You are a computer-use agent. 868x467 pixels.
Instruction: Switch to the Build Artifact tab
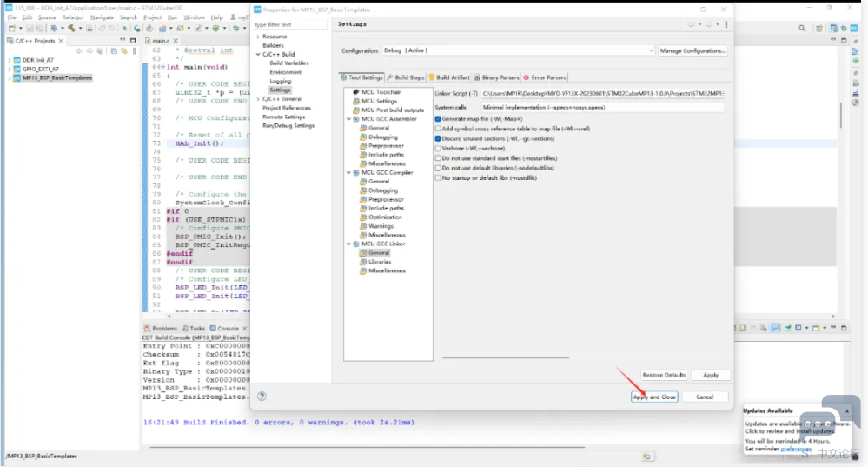pos(449,77)
